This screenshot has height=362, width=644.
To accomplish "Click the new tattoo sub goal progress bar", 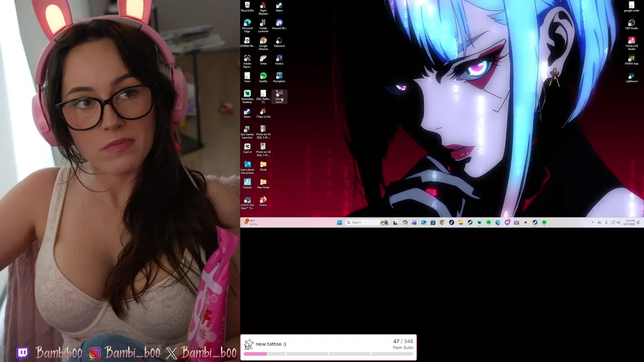I will (329, 354).
